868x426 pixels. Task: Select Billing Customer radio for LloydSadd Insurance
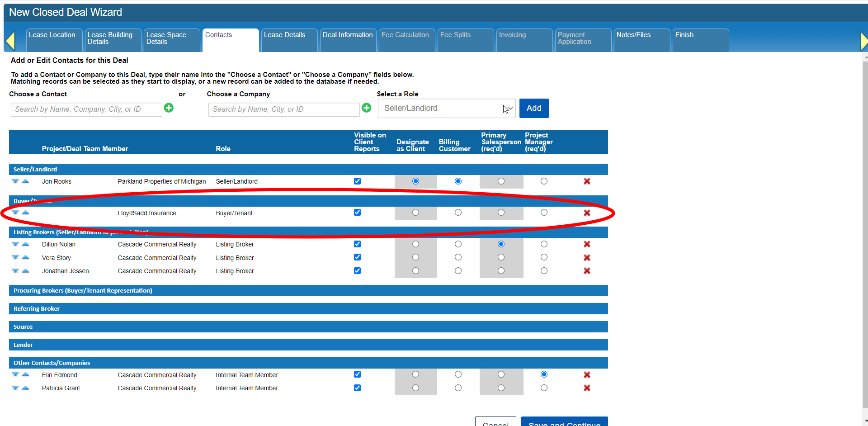click(x=458, y=213)
